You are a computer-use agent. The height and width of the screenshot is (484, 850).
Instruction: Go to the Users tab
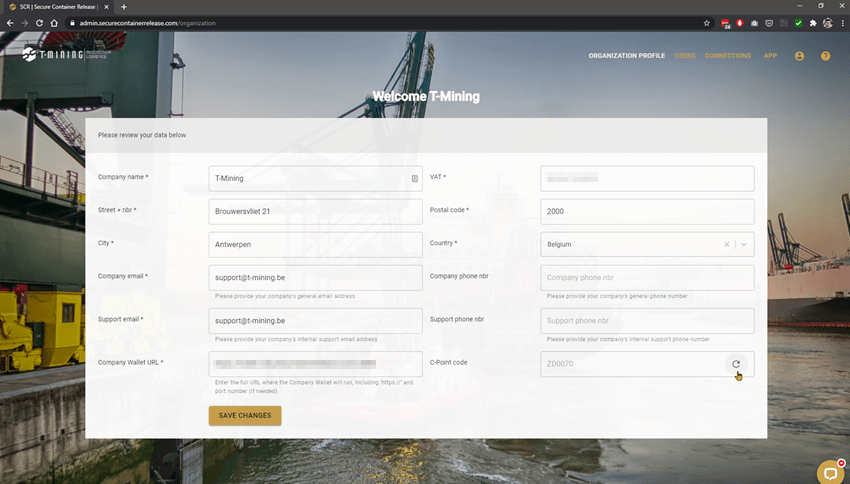pyautogui.click(x=684, y=56)
